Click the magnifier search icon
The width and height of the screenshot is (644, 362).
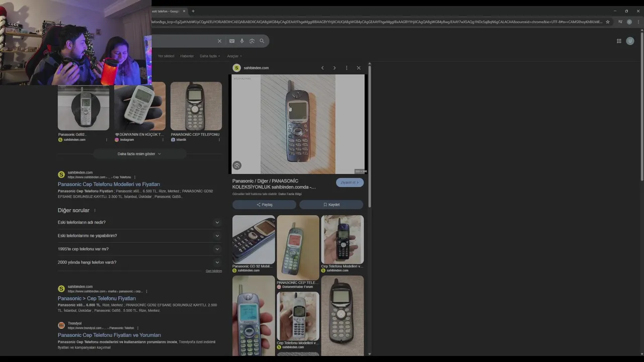pos(262,41)
